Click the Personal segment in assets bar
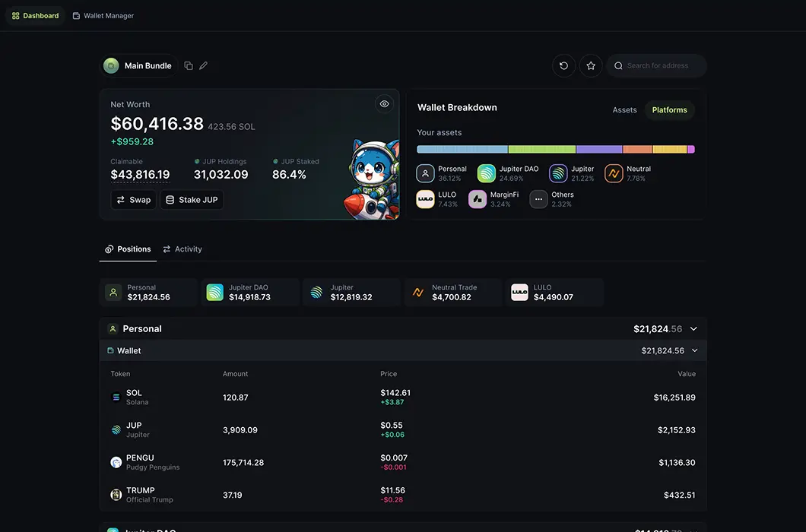Viewport: 806px width, 532px height. tap(464, 148)
